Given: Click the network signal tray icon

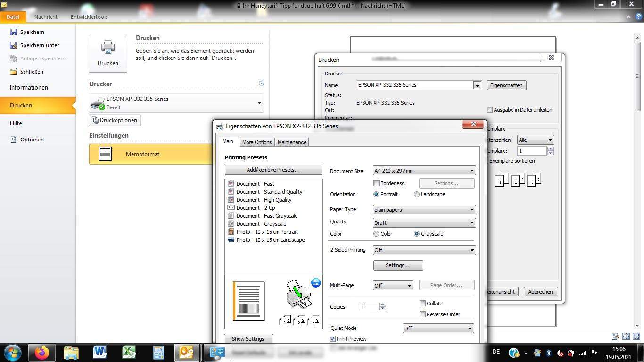Looking at the screenshot, I should point(583,353).
